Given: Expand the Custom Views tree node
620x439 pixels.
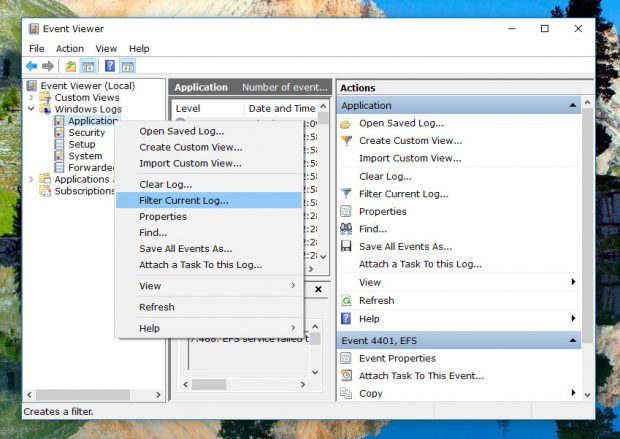Looking at the screenshot, I should [31, 97].
